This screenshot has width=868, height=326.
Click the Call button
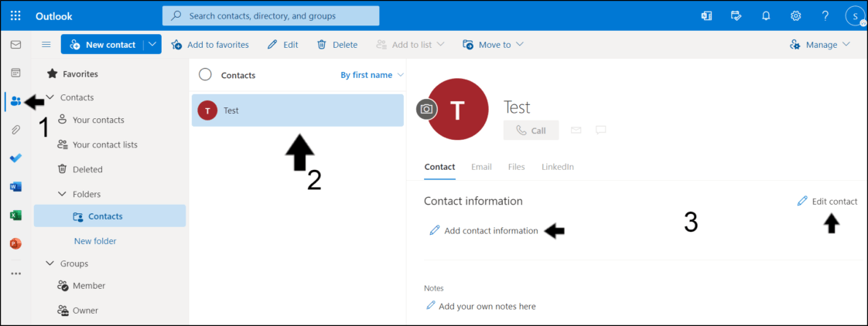click(531, 131)
